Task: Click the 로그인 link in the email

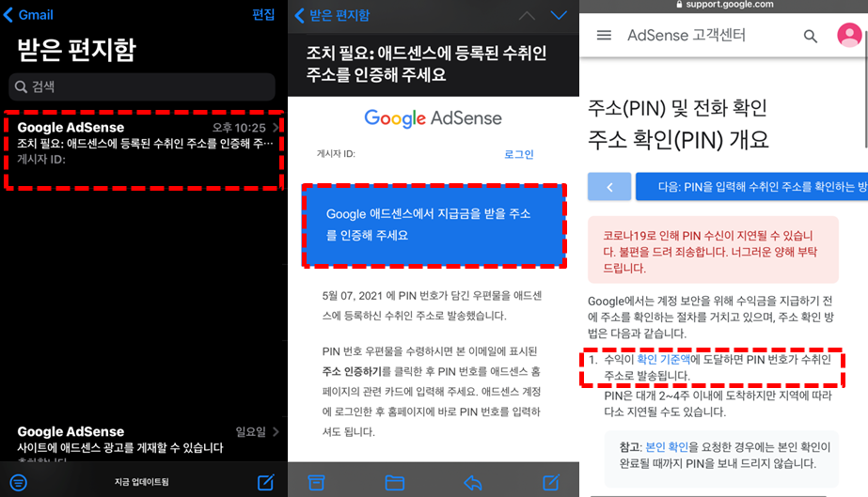Action: coord(519,154)
